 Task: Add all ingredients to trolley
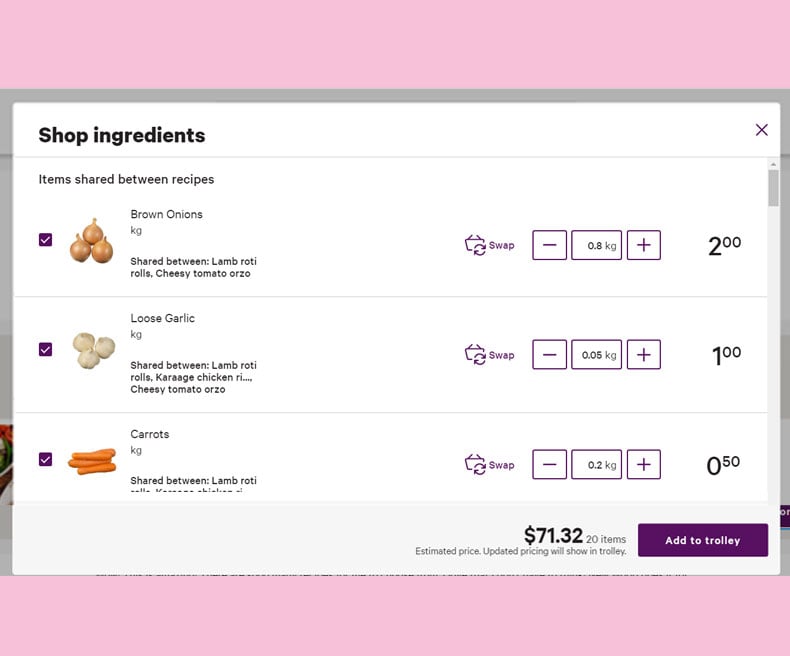[x=702, y=540]
